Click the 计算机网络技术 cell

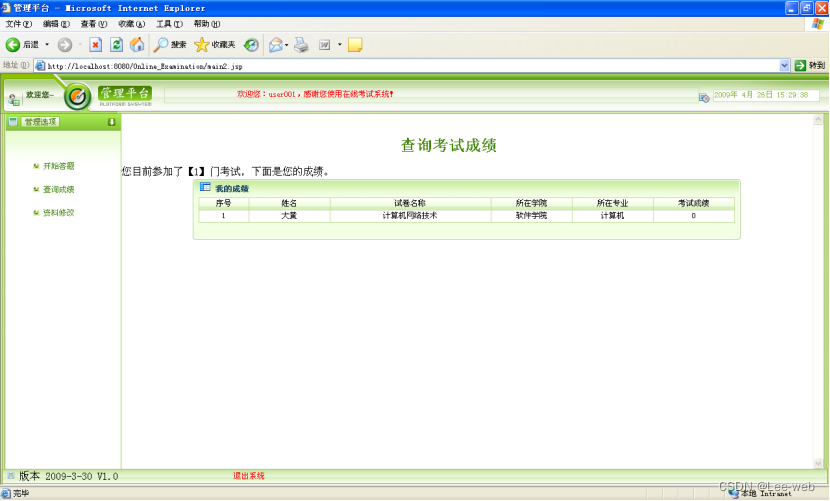[410, 216]
